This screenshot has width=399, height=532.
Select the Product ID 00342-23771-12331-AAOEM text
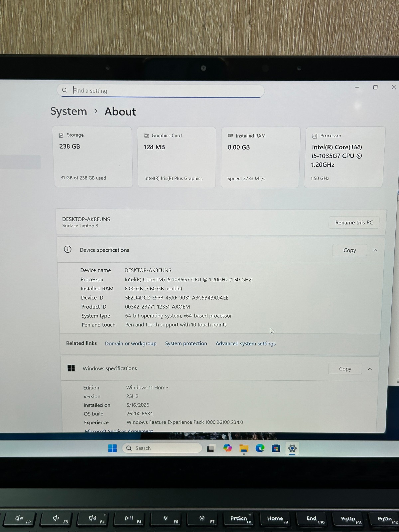point(157,307)
